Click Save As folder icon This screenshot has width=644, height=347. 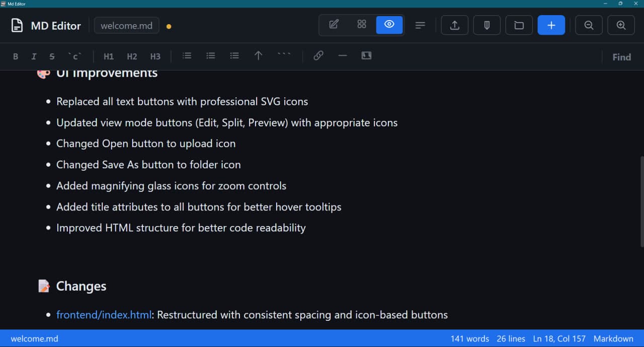tap(519, 25)
